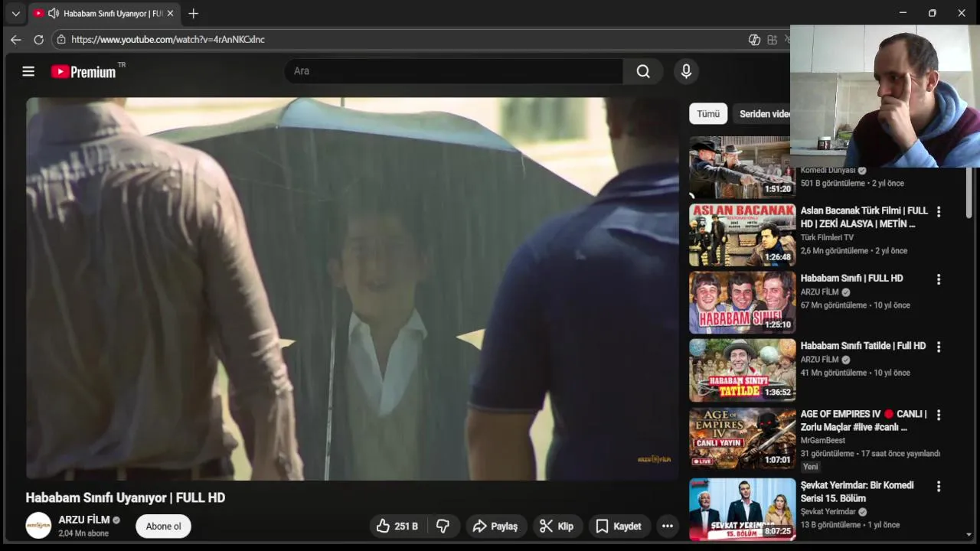The width and height of the screenshot is (980, 551).
Task: Select the Hababam Sınıfı Uyanıyor browser tab
Action: click(104, 13)
